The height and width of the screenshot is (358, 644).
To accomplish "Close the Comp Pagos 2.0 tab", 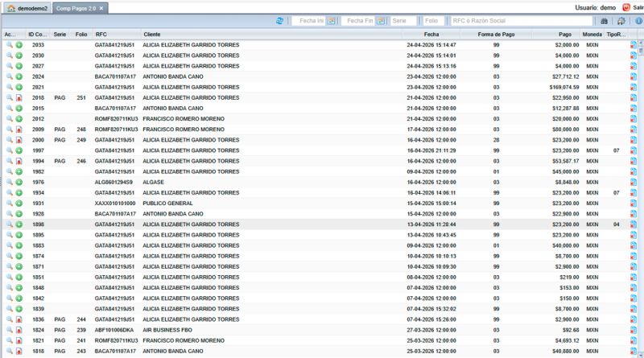I will pos(102,7).
